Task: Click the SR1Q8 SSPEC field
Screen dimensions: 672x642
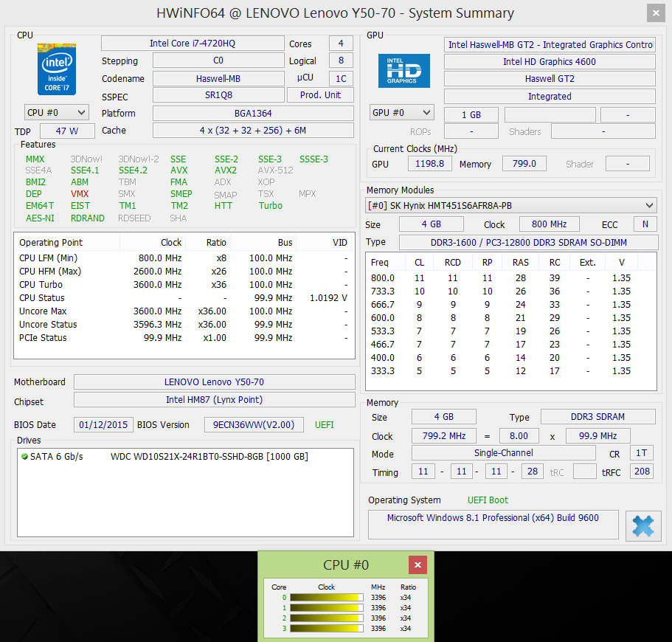Action: (218, 94)
